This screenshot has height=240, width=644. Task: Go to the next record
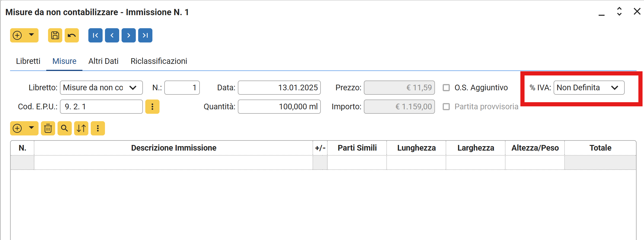[129, 35]
